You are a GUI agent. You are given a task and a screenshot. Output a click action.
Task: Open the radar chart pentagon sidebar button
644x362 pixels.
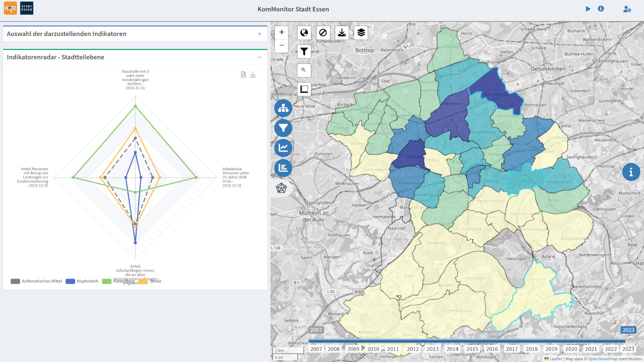(x=282, y=188)
